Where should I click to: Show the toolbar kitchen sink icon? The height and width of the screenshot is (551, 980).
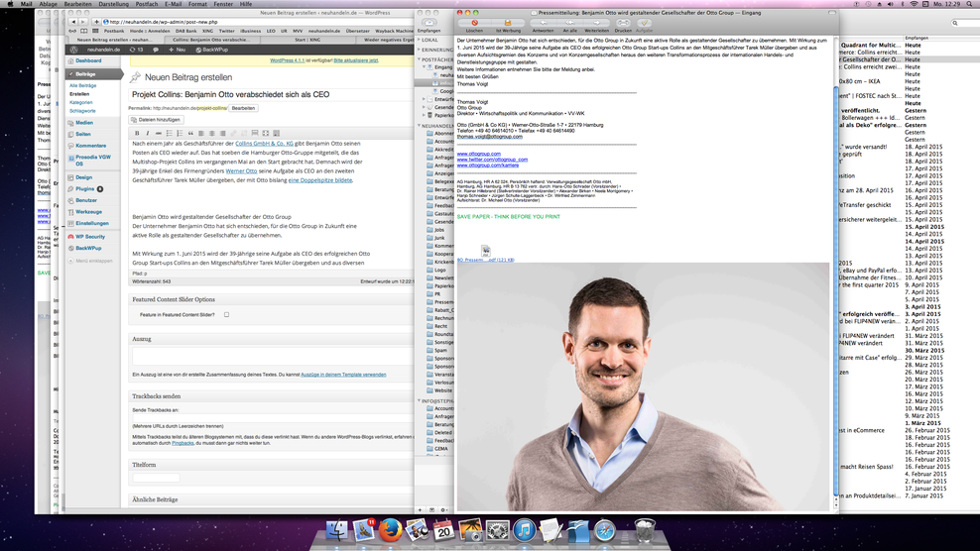coord(277,133)
